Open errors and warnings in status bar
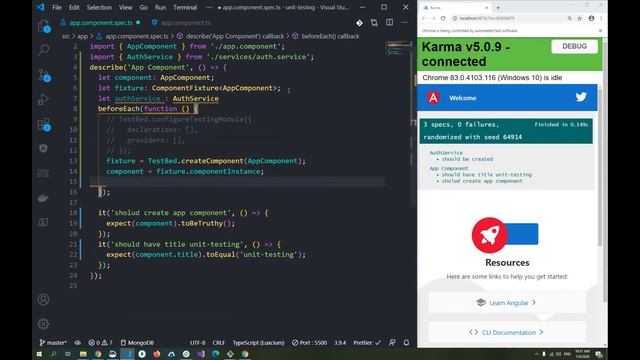The width and height of the screenshot is (640, 360). click(100, 342)
